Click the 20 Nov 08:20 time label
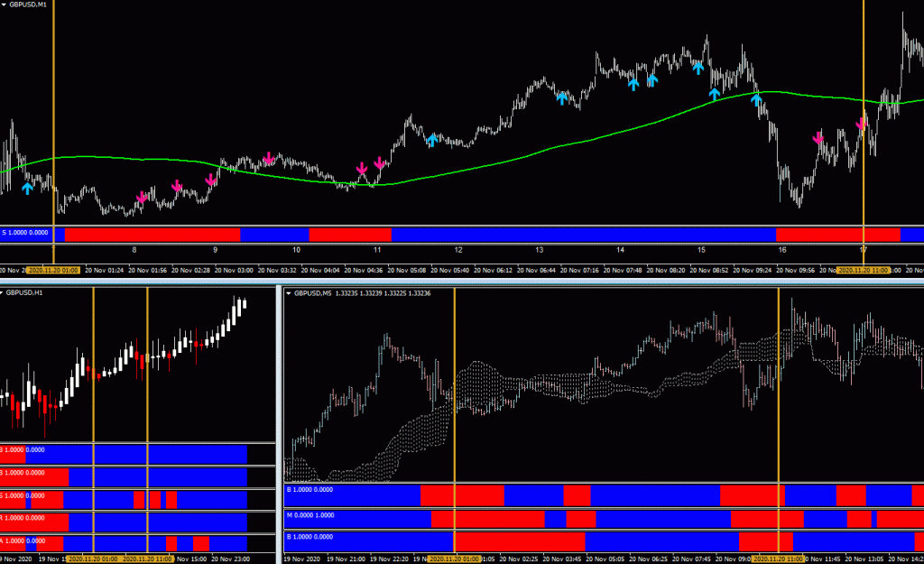This screenshot has width=924, height=564. 666,271
